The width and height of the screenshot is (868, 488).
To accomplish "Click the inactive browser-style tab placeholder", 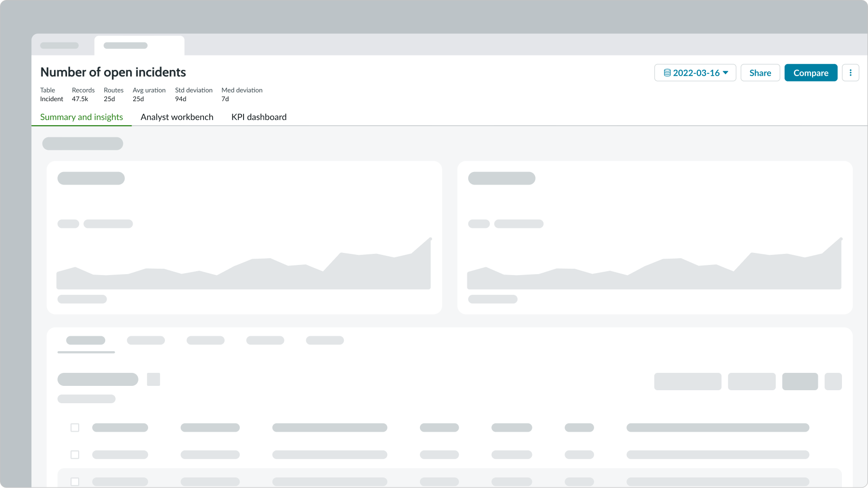I will [59, 45].
